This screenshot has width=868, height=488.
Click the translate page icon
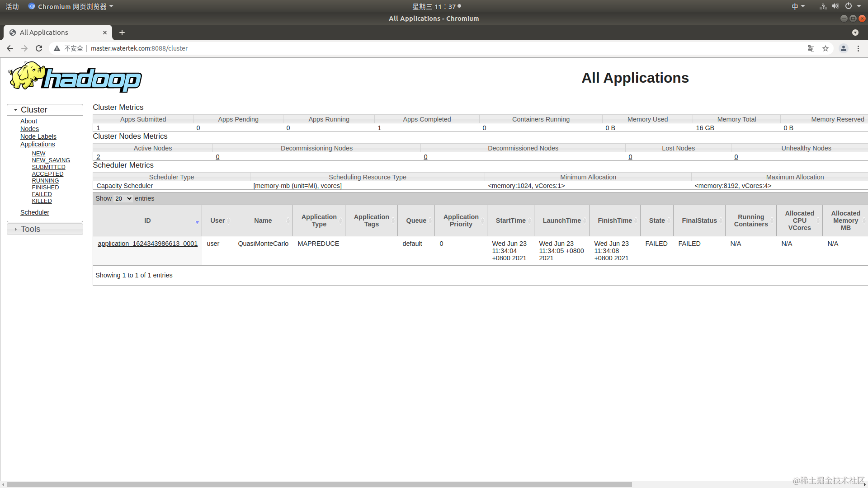[x=811, y=48]
